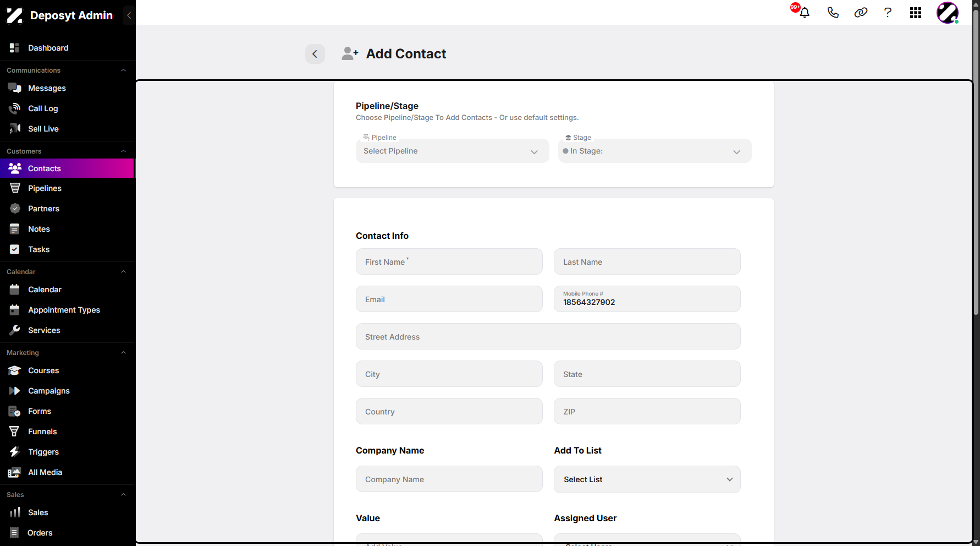Screen dimensions: 980x546
Task: Click the Sell Live icon in sidebar
Action: [x=15, y=129]
